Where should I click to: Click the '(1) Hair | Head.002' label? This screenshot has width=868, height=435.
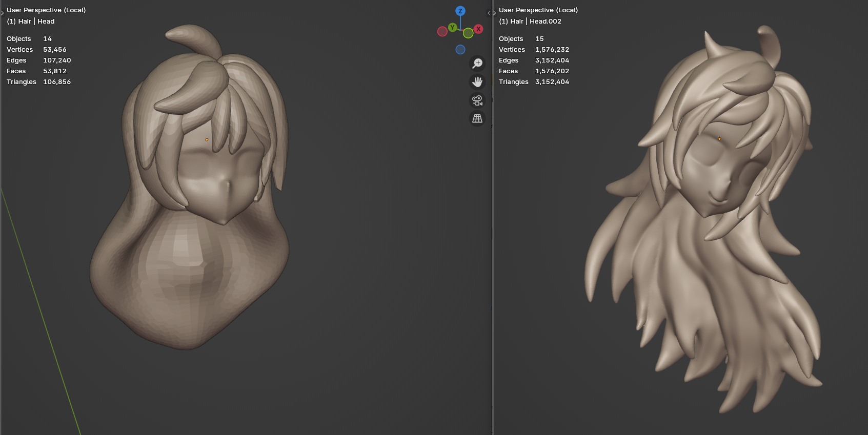tap(530, 21)
